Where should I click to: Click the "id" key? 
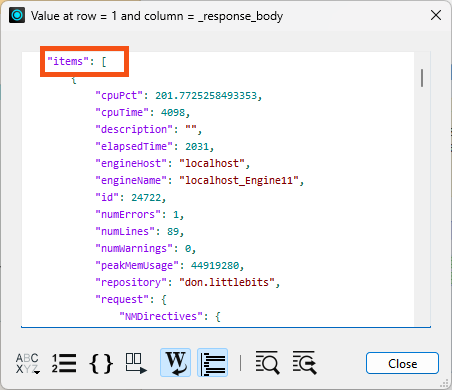point(107,198)
